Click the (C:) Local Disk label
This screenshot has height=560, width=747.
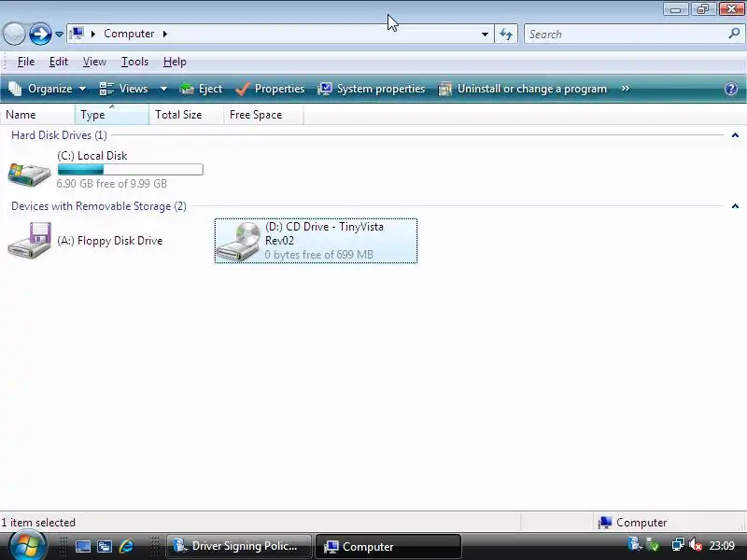click(92, 156)
